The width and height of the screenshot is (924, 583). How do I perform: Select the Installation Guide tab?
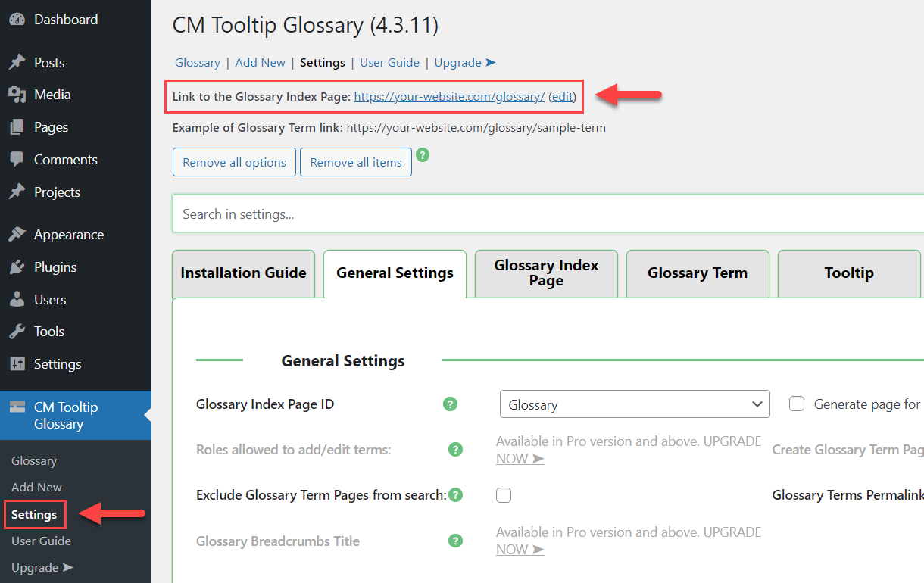(243, 273)
